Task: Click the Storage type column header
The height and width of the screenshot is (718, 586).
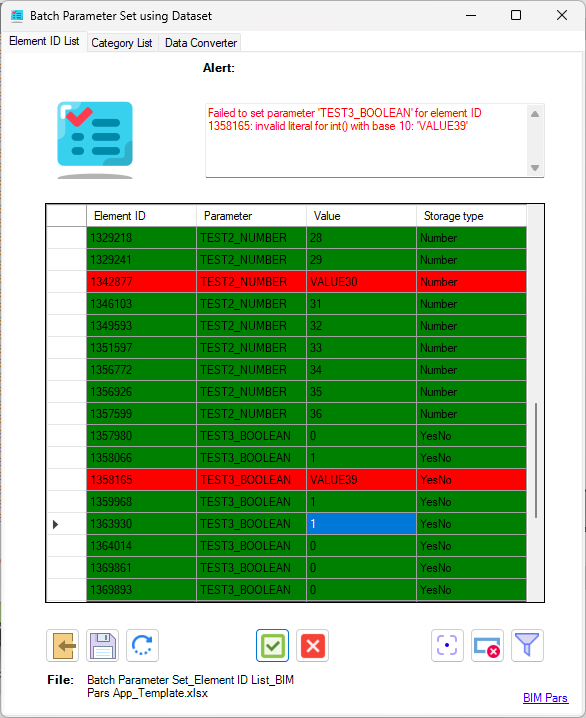Action: pyautogui.click(x=472, y=216)
